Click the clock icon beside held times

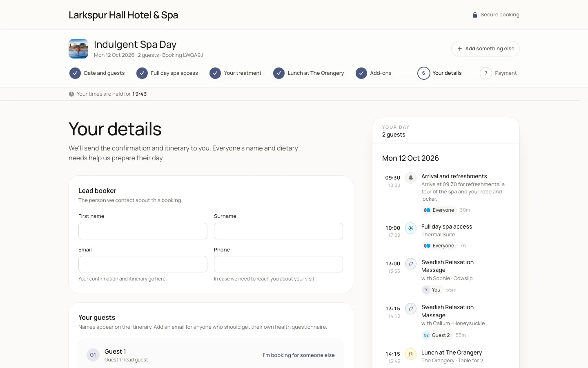point(71,94)
